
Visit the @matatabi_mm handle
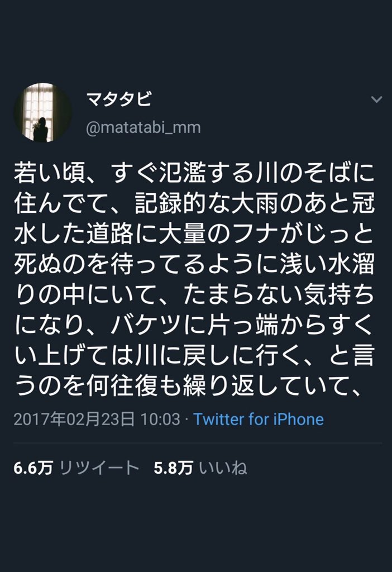pos(144,128)
